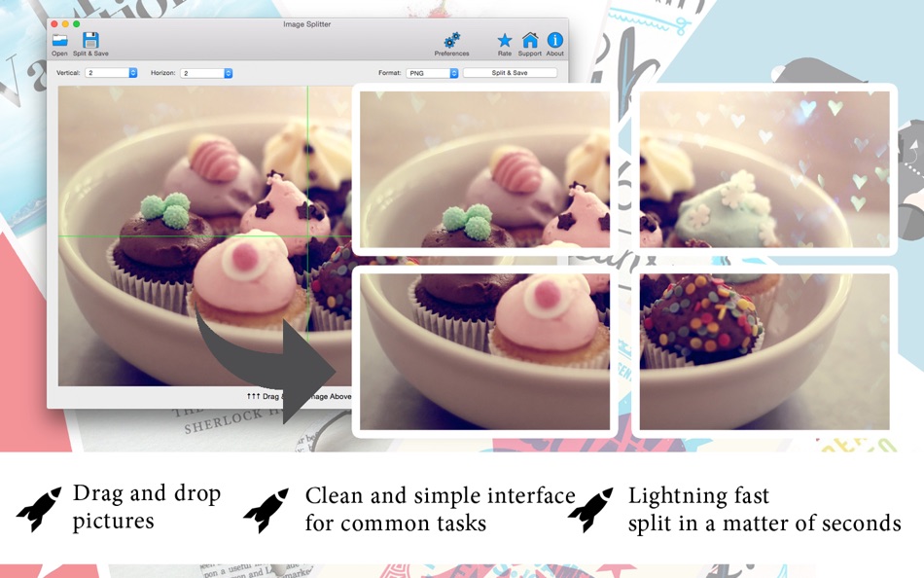Click the 'Drag and drop pictures' text
The width and height of the screenshot is (924, 578).
click(147, 508)
